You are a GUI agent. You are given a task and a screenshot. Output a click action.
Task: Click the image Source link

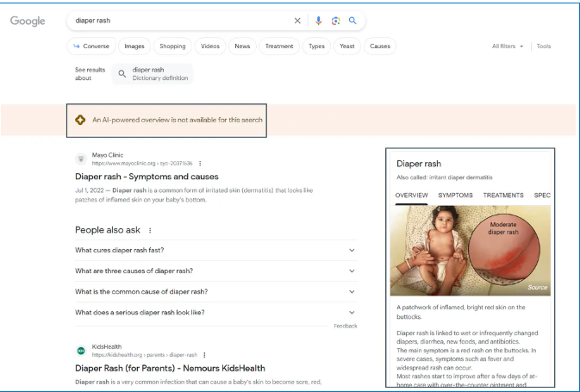pos(537,288)
